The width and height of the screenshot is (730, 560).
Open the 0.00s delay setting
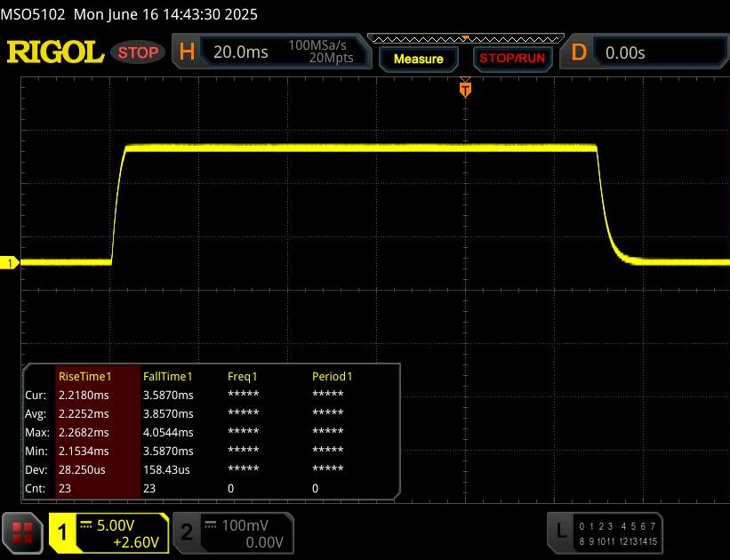pyautogui.click(x=625, y=53)
